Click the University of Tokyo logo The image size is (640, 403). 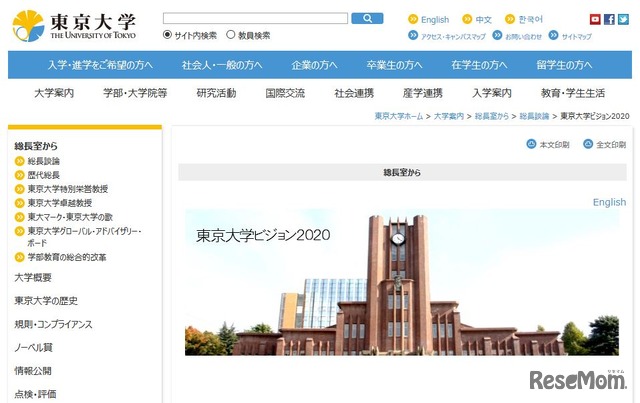pyautogui.click(x=74, y=26)
